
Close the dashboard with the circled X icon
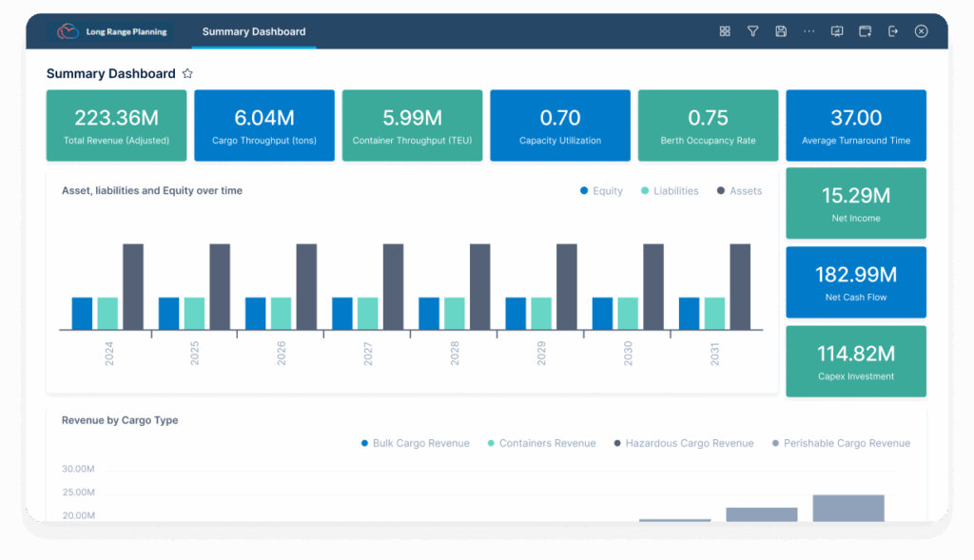pyautogui.click(x=921, y=31)
